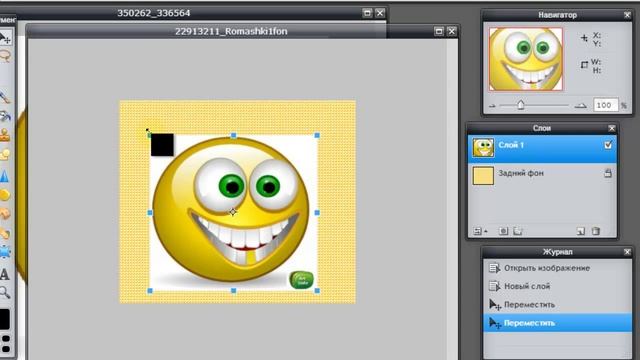
Task: Click the 22913211_Romashki1fon title bar
Action: (231, 31)
